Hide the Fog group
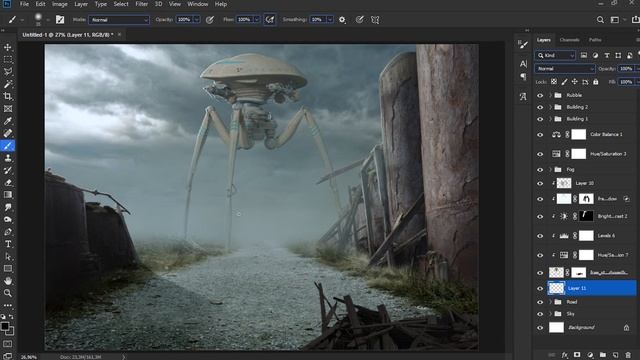The image size is (640, 360). pos(540,169)
